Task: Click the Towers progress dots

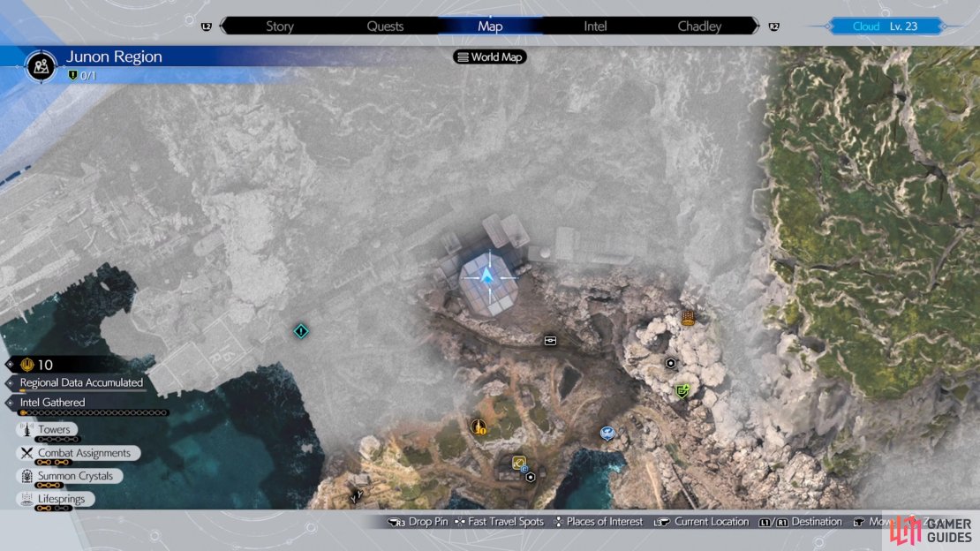Action: 57,439
